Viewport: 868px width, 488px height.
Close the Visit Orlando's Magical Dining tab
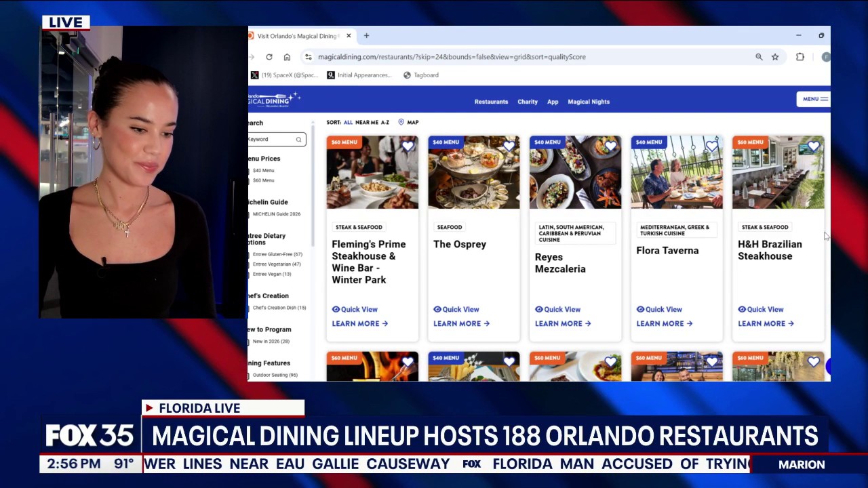(x=349, y=36)
